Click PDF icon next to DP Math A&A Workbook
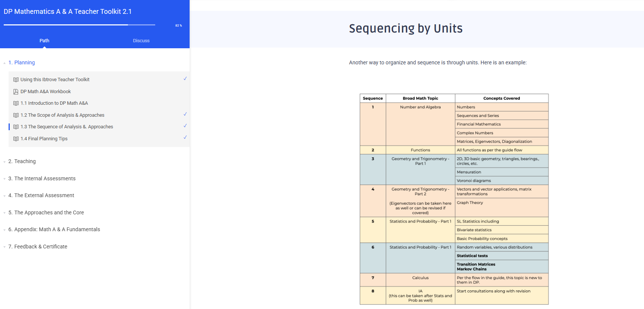This screenshot has height=309, width=644. coord(16,92)
